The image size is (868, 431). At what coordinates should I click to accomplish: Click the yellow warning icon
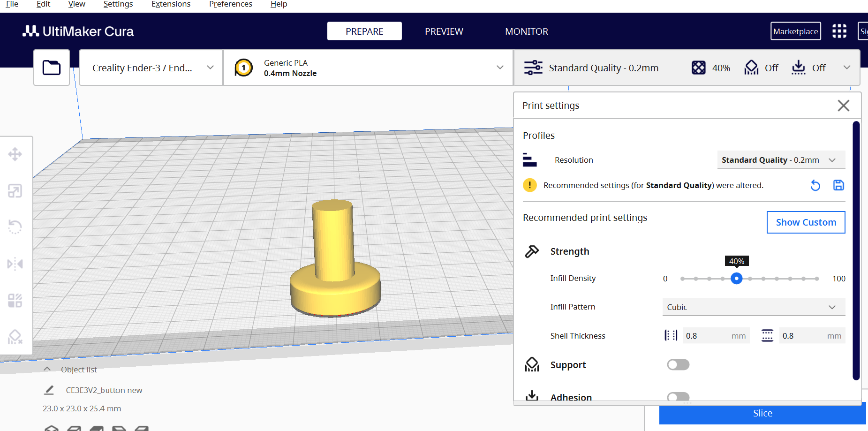coord(530,185)
